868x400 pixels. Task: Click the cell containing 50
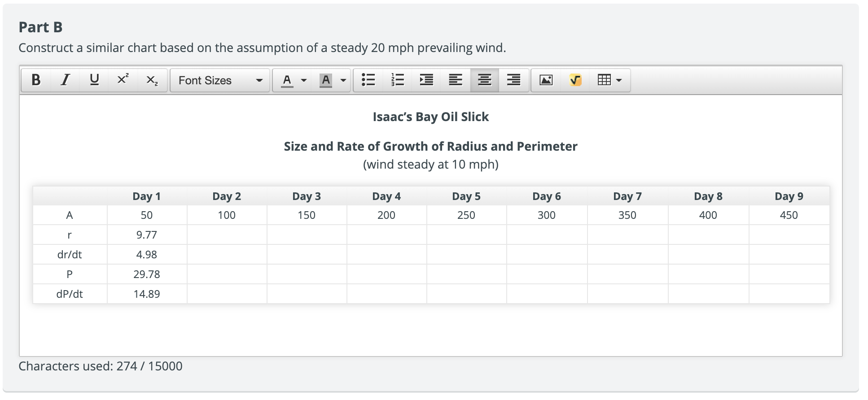[147, 215]
